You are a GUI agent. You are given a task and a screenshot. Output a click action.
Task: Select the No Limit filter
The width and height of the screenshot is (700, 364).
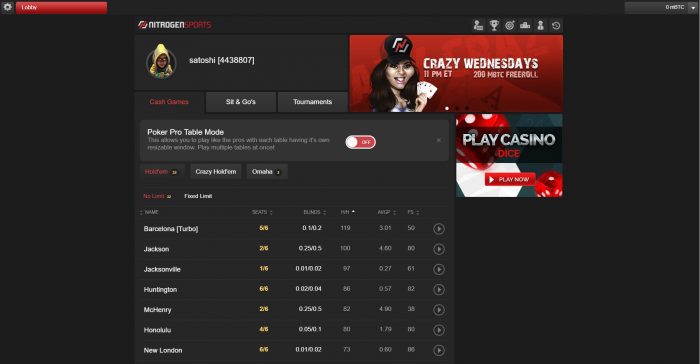tap(157, 196)
